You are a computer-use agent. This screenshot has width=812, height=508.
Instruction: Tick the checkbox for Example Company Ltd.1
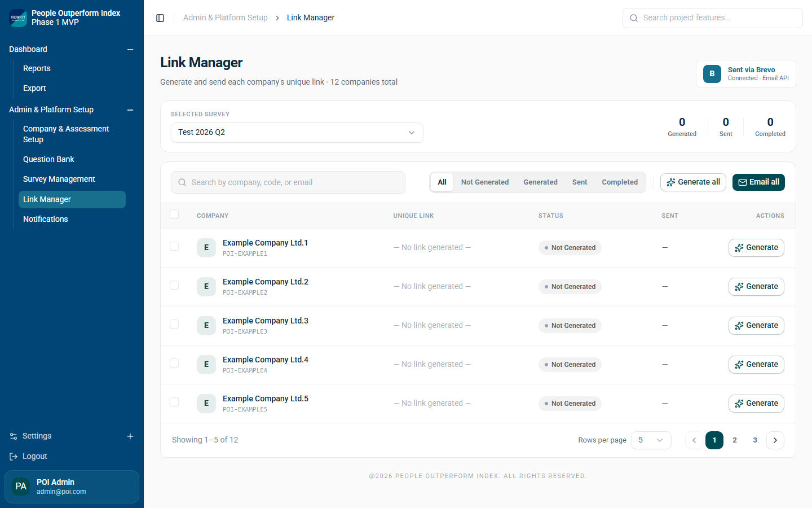(174, 246)
